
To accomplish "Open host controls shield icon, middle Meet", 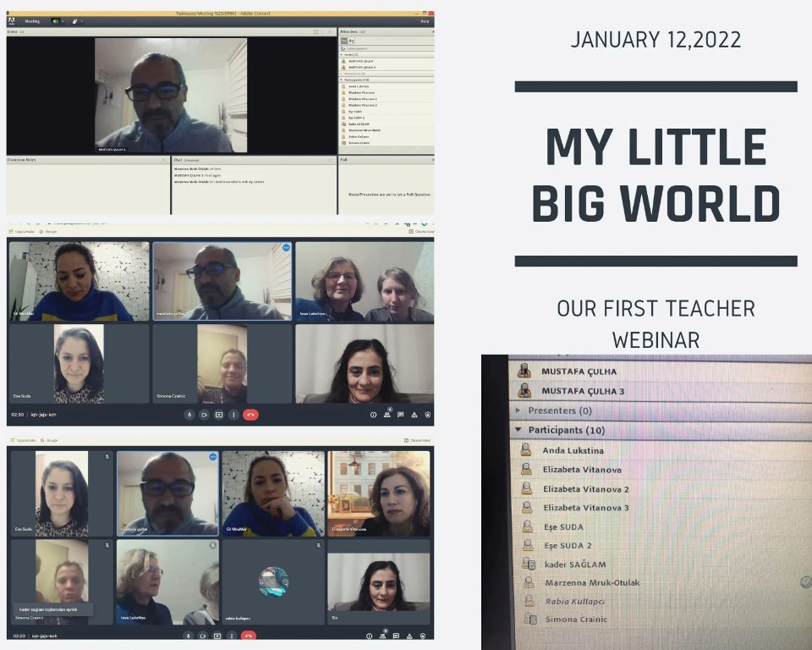I will [427, 415].
